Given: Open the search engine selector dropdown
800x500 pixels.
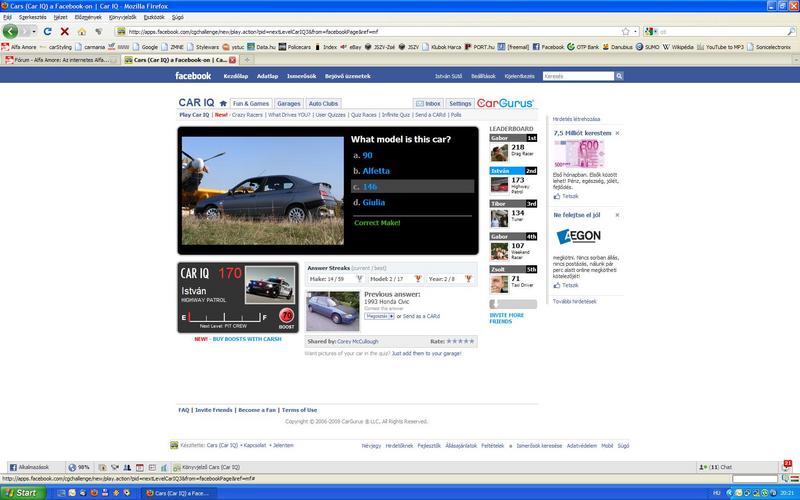Looking at the screenshot, I should pyautogui.click(x=651, y=32).
